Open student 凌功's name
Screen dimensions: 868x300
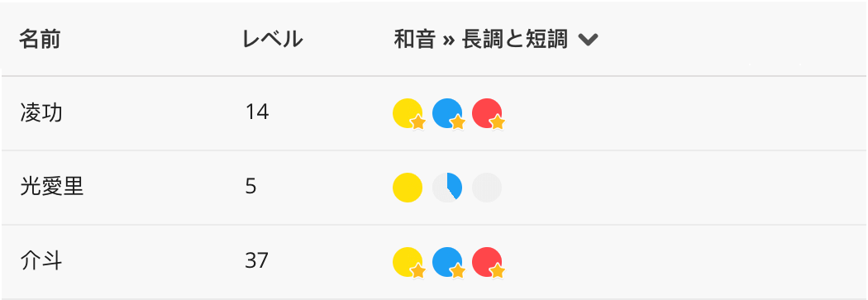41,113
